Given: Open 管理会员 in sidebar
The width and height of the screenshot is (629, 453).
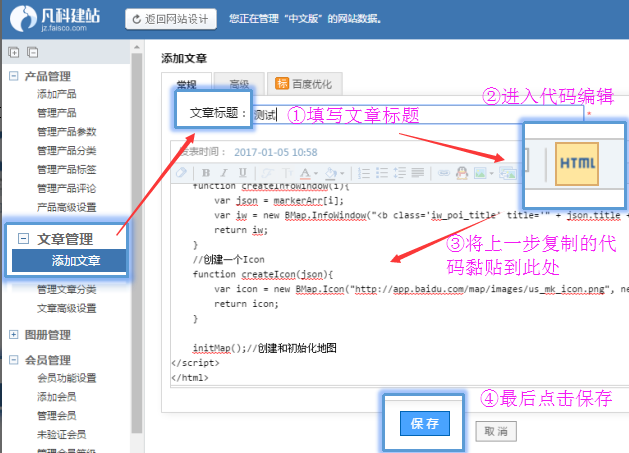Looking at the screenshot, I should [57, 415].
